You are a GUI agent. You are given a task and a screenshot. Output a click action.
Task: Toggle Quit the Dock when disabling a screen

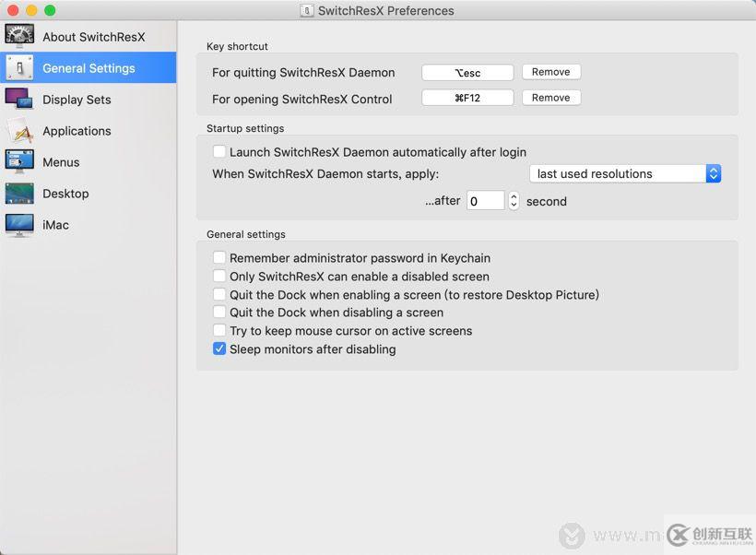pos(219,312)
